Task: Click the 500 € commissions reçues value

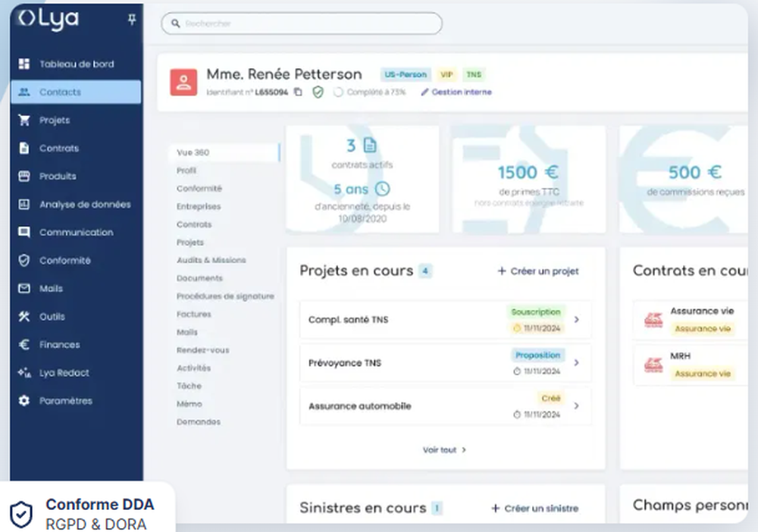Action: tap(694, 172)
